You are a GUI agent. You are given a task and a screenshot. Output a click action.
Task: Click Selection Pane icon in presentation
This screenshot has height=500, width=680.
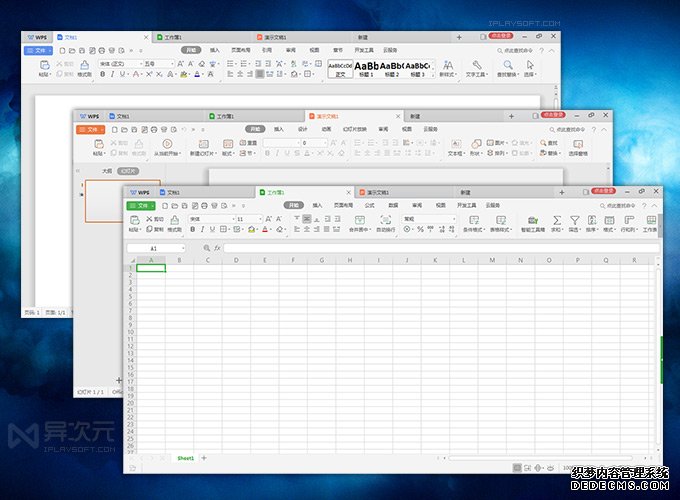pyautogui.click(x=578, y=144)
